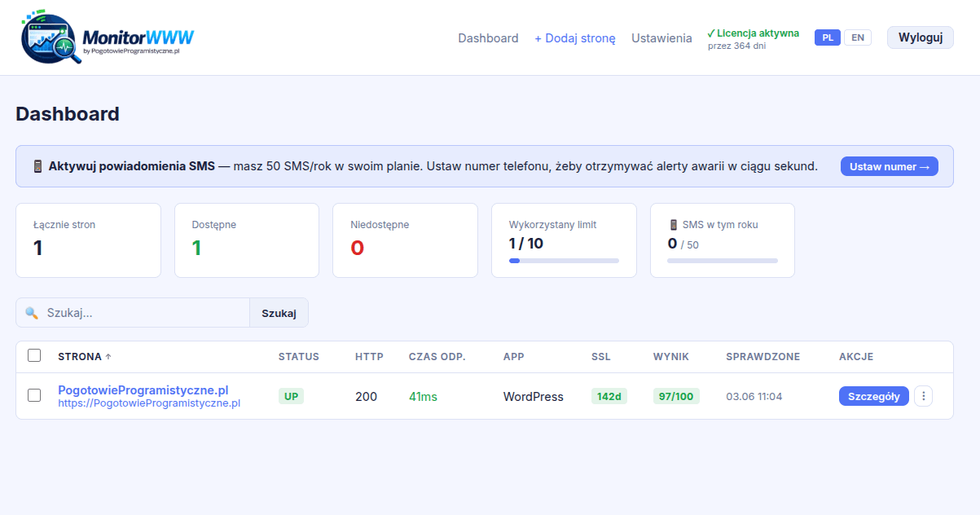
Task: Click the SSL column header
Action: click(601, 357)
